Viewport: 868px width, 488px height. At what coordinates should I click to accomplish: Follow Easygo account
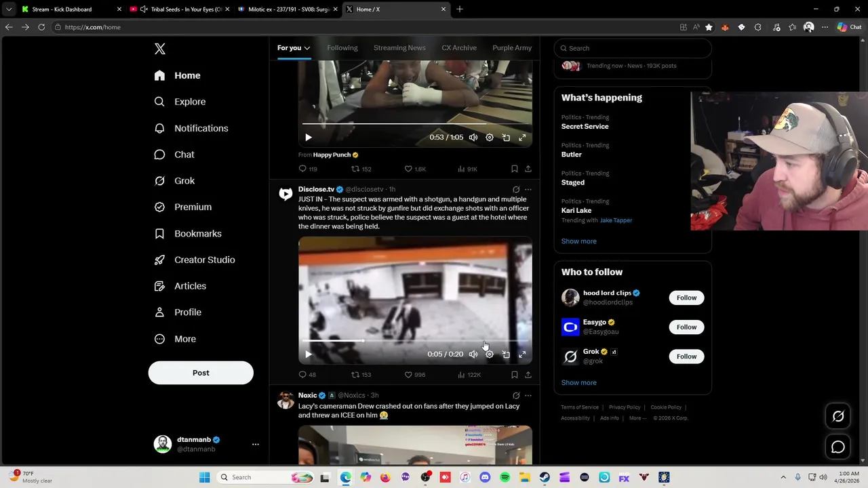(686, 327)
